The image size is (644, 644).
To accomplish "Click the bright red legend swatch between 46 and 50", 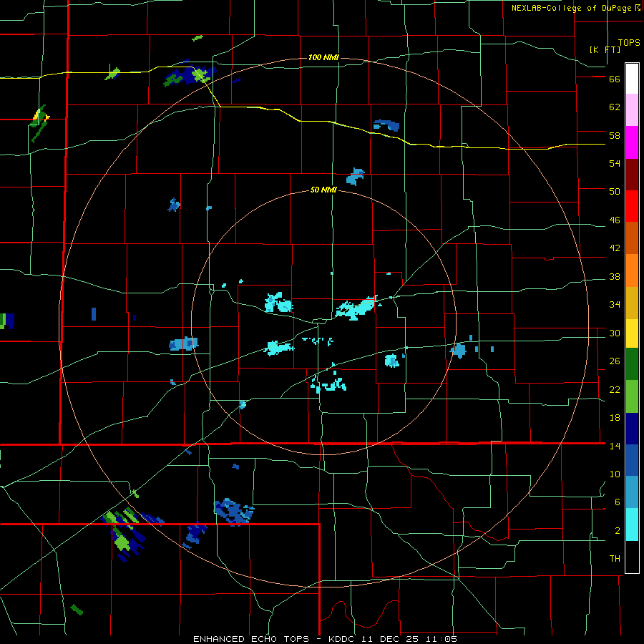I will pos(632,206).
